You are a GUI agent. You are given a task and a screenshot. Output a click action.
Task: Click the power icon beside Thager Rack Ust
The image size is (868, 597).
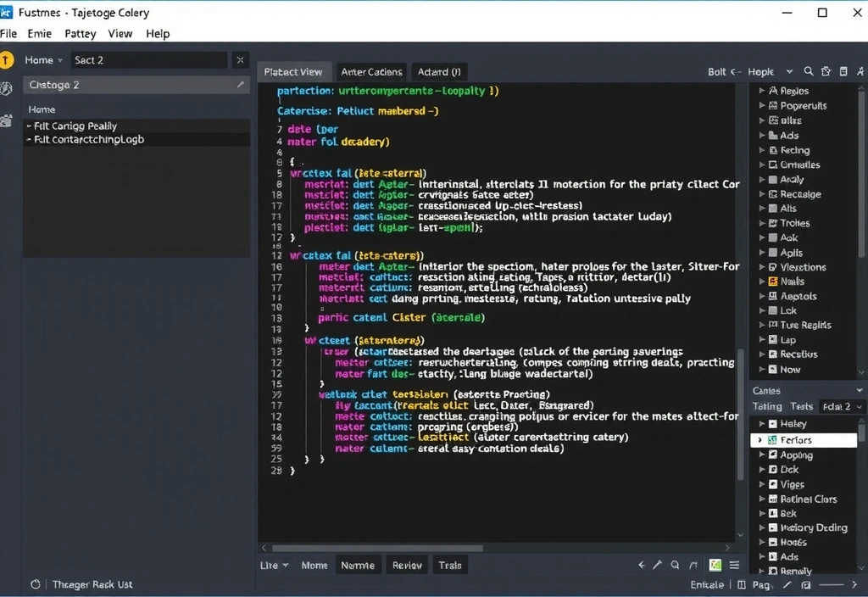tap(36, 584)
